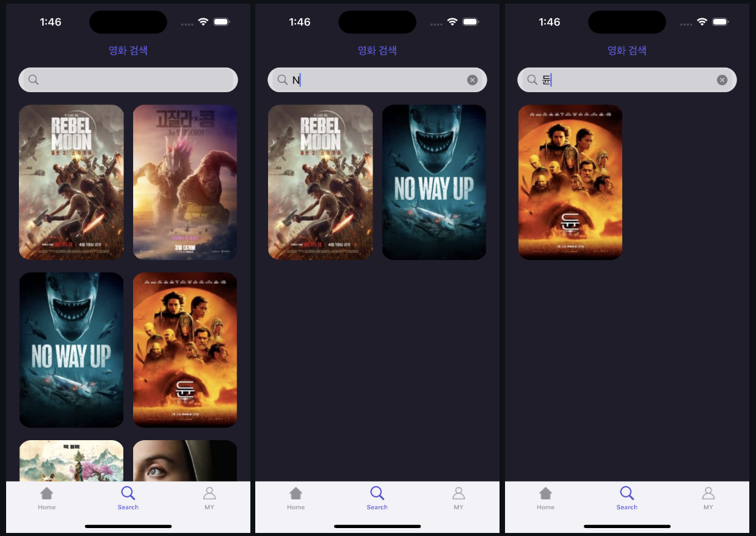Open Rebel Moon poster on the left screen

pyautogui.click(x=71, y=183)
